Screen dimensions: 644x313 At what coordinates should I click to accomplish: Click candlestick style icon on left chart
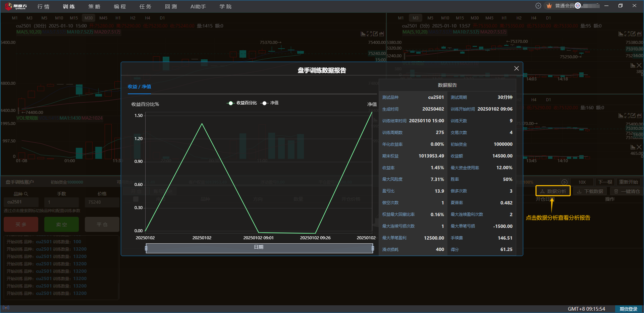click(382, 34)
